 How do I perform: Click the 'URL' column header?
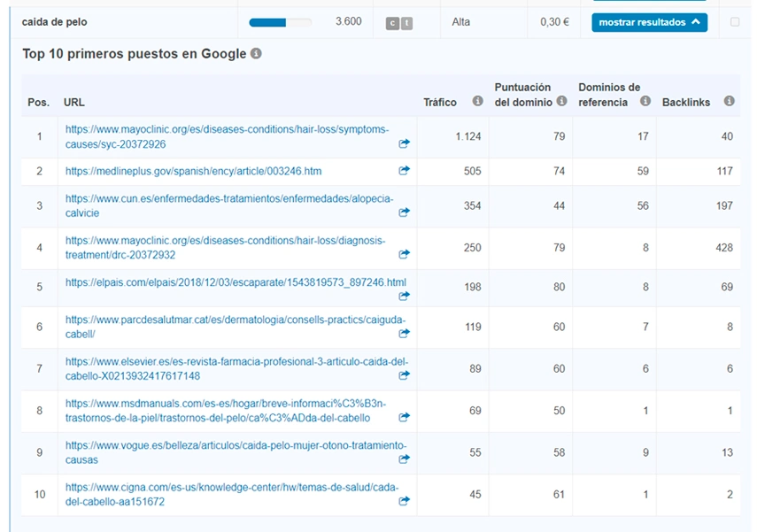coord(73,103)
